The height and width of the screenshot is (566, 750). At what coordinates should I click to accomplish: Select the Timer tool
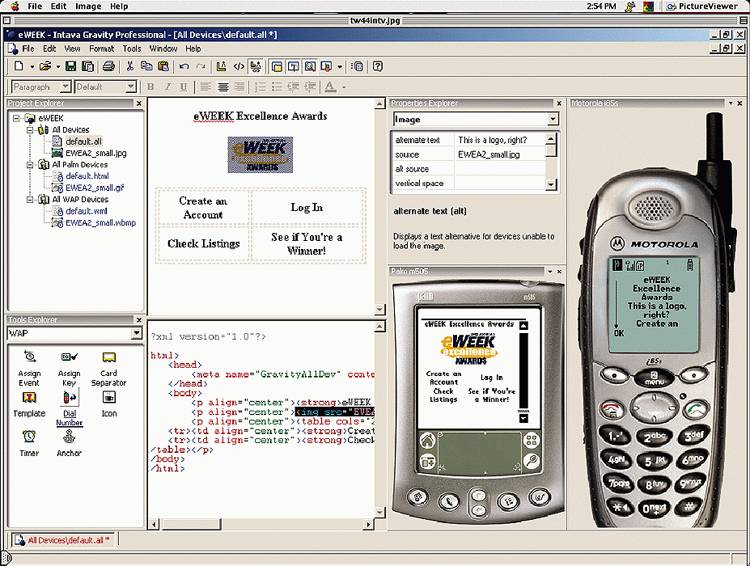pyautogui.click(x=29, y=443)
